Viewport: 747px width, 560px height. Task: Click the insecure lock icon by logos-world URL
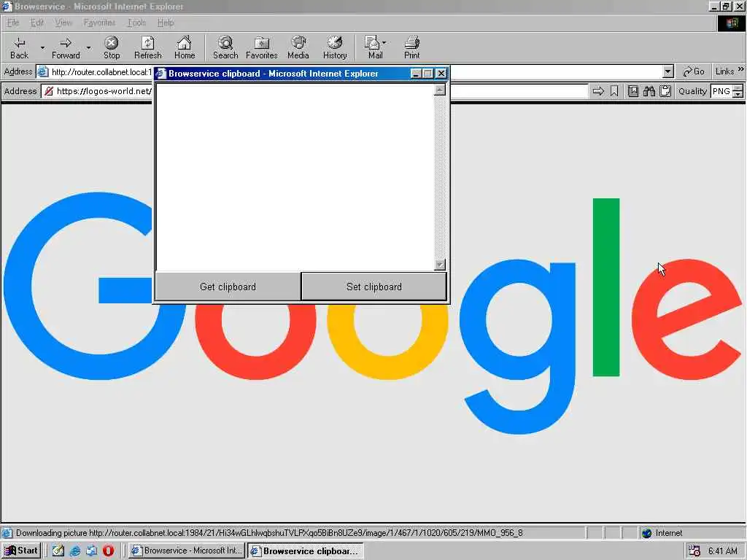pyautogui.click(x=49, y=91)
